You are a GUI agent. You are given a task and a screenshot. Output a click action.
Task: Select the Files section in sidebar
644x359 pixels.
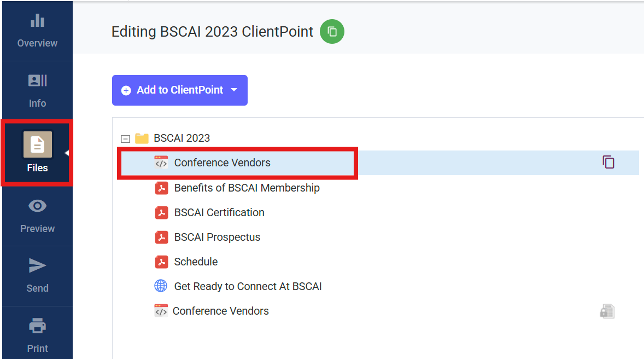[x=37, y=152]
